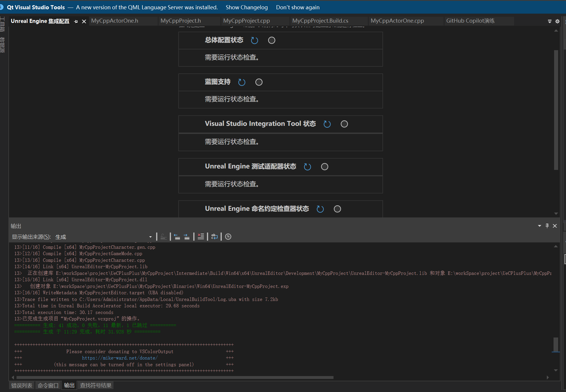Image resolution: width=566 pixels, height=392 pixels.
Task: Open the 显示输出来源 dropdown
Action: click(x=150, y=237)
